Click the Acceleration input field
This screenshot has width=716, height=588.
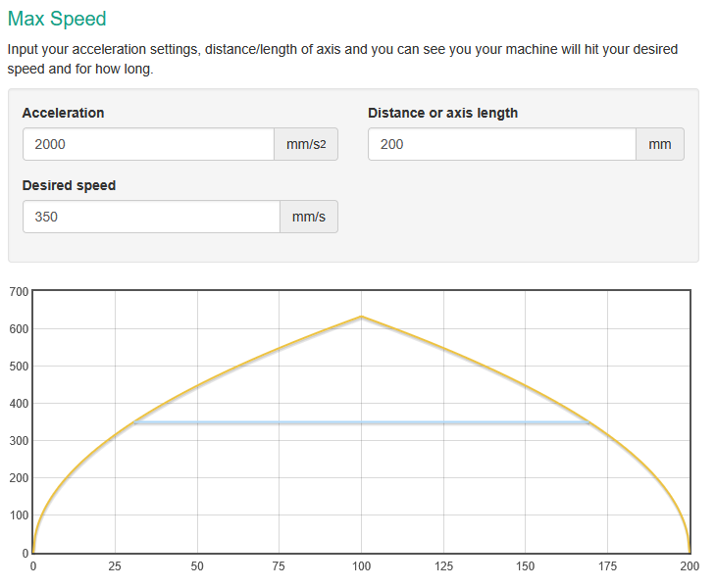point(148,144)
